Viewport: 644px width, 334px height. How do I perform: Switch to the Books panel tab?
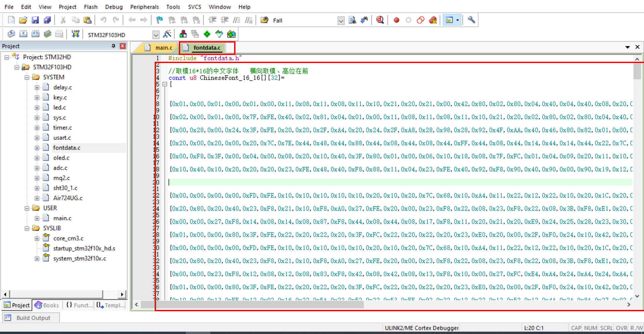coord(47,305)
